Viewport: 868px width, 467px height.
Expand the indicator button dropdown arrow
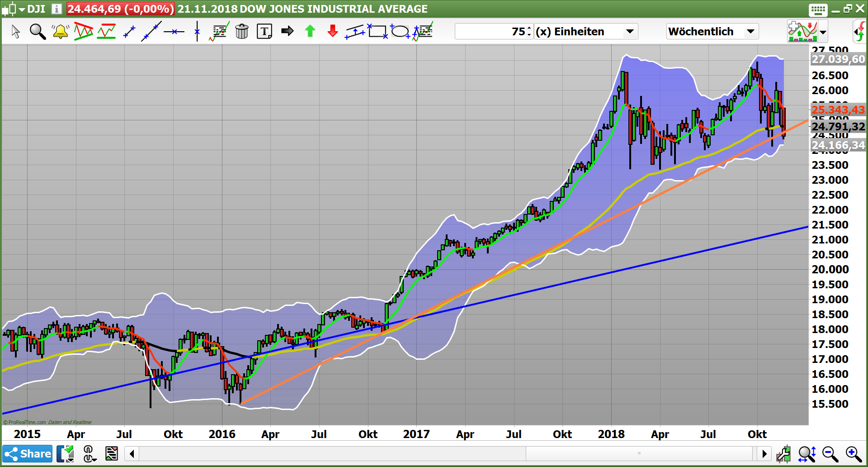coord(823,32)
